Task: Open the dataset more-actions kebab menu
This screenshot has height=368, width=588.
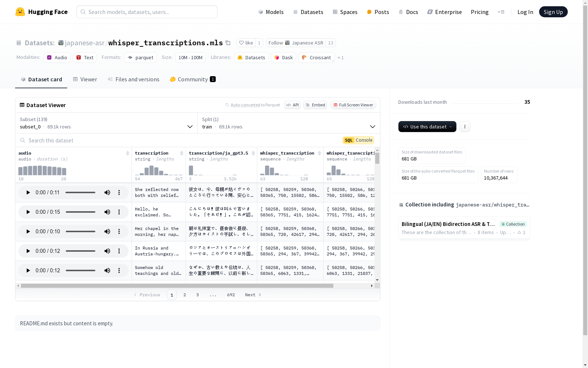Action: [465, 127]
